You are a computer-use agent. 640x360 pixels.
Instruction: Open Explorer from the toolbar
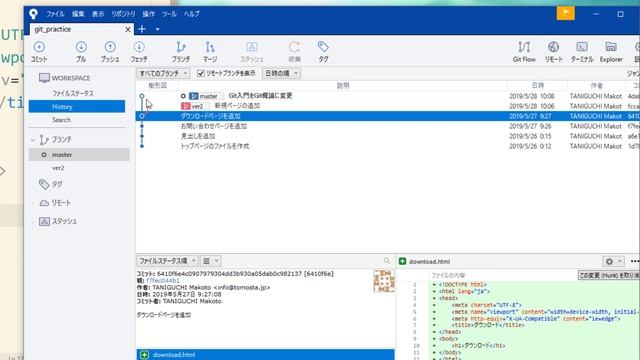[611, 51]
